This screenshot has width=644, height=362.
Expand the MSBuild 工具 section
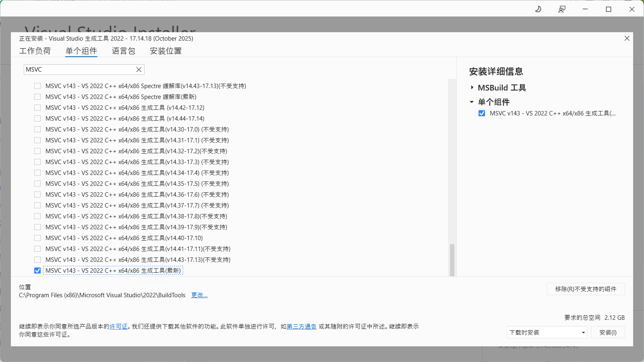coord(472,87)
